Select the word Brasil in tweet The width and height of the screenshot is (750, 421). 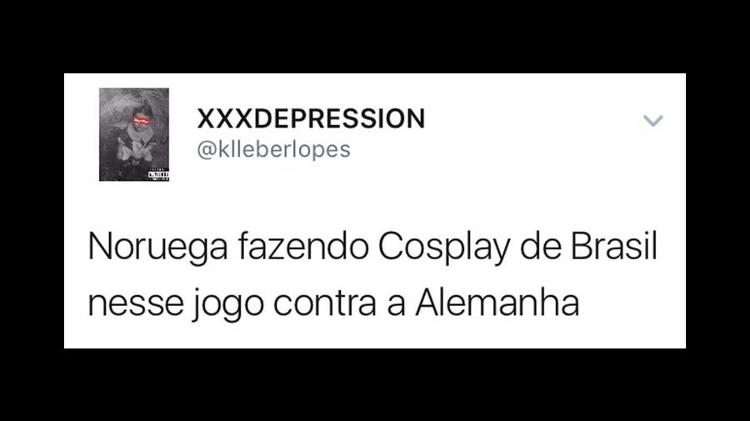point(614,246)
